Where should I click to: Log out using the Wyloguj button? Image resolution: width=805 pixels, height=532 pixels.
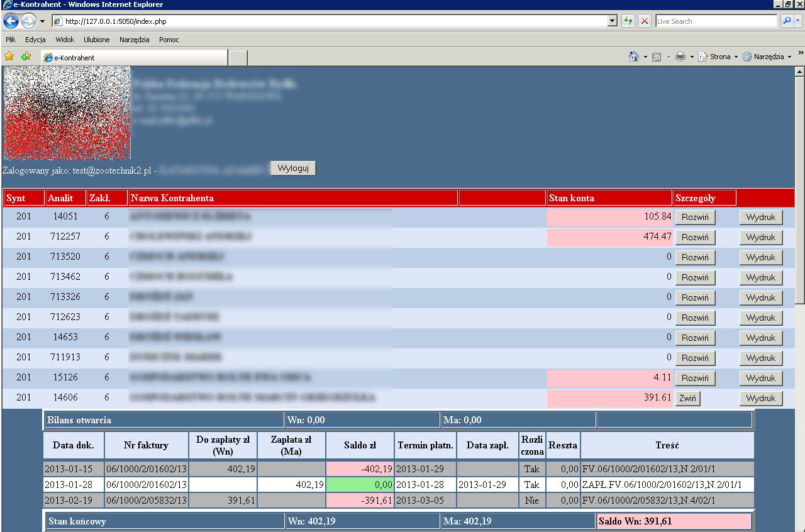(293, 169)
